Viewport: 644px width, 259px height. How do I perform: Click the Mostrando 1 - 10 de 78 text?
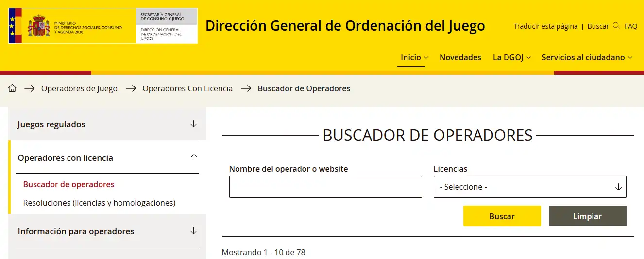click(264, 252)
